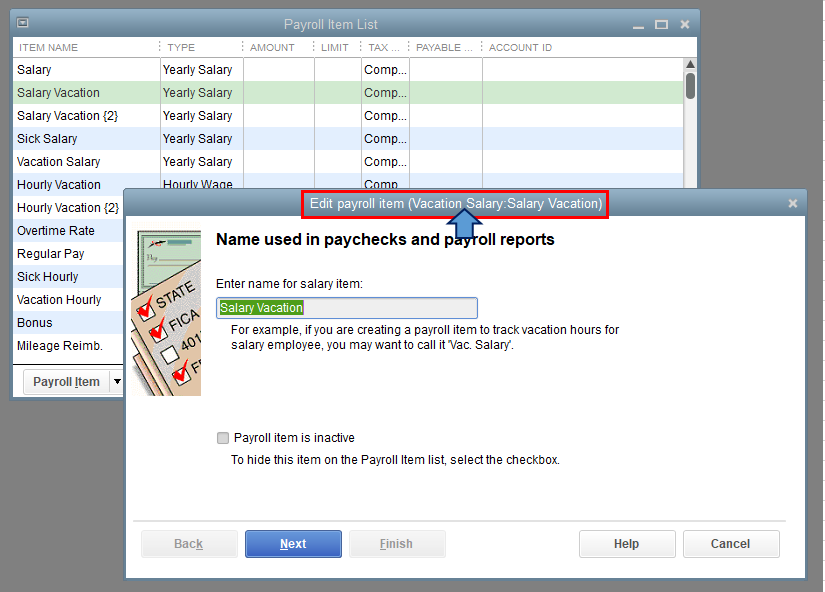The height and width of the screenshot is (592, 825).
Task: Select the Salary Vacation row
Action: coord(348,93)
